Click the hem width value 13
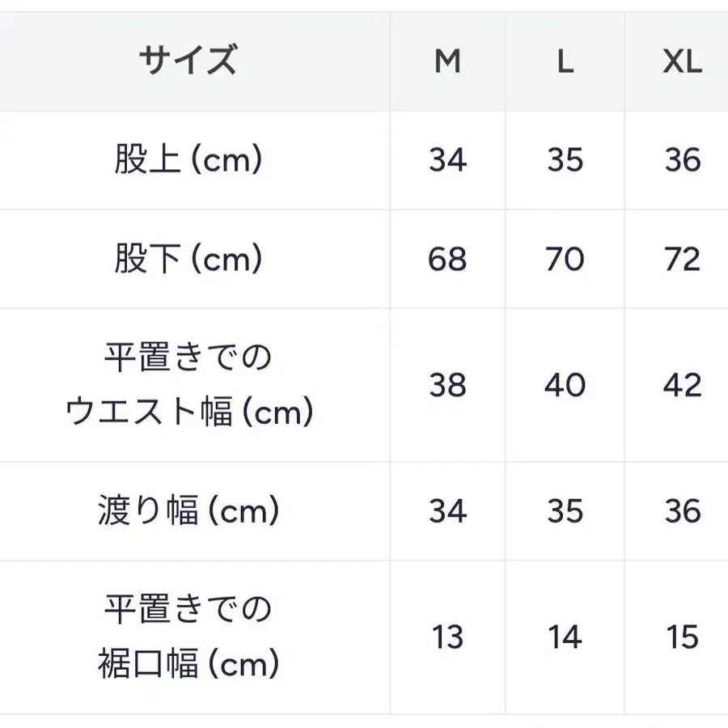The width and height of the screenshot is (728, 728). (x=447, y=637)
